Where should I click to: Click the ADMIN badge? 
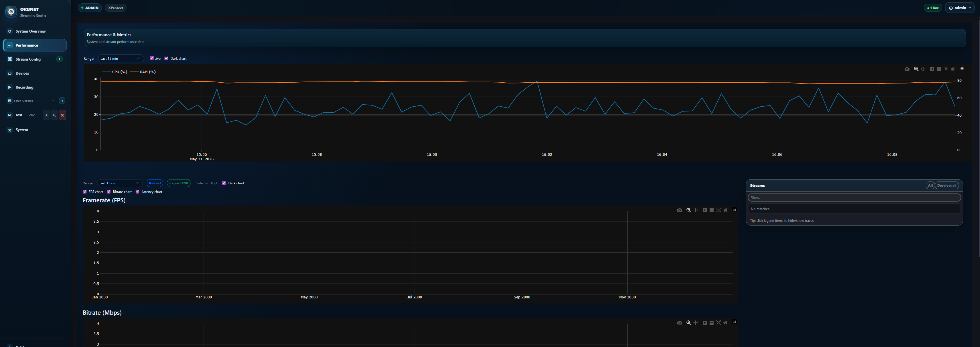(90, 8)
